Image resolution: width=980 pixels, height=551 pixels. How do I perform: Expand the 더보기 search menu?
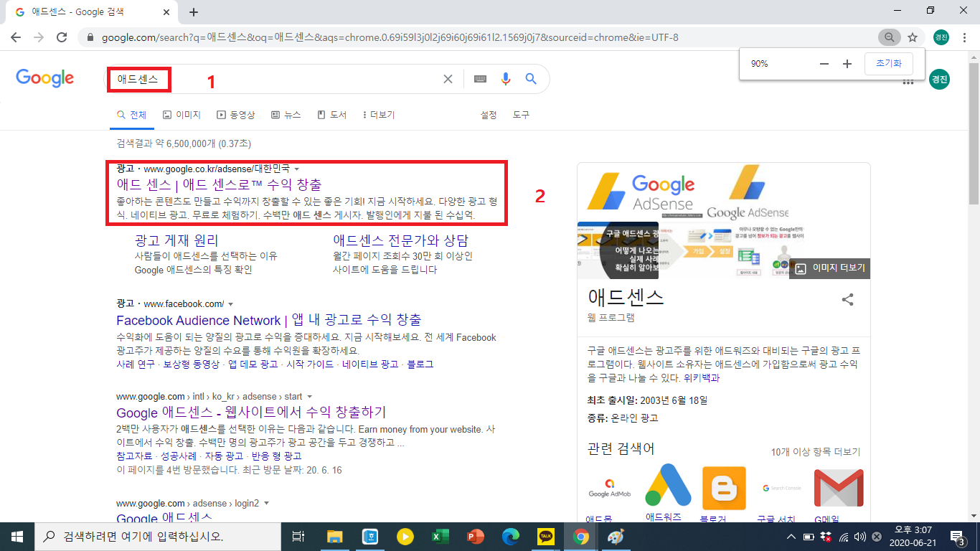[379, 115]
